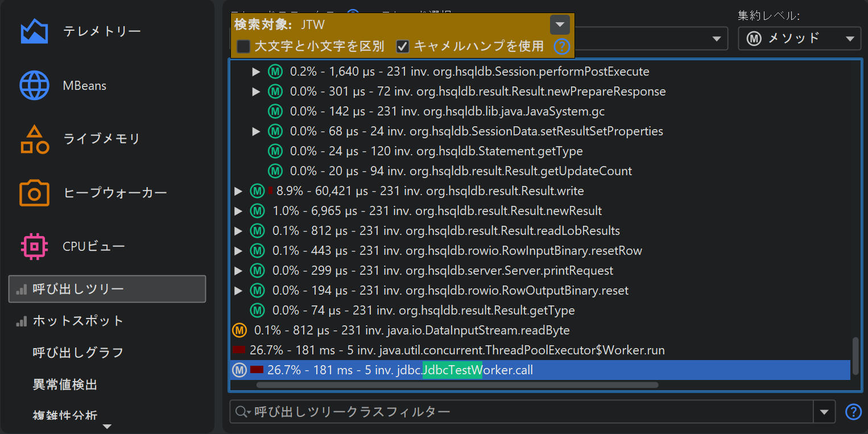
Task: Open the 集約レベル メソッド dropdown
Action: (799, 39)
